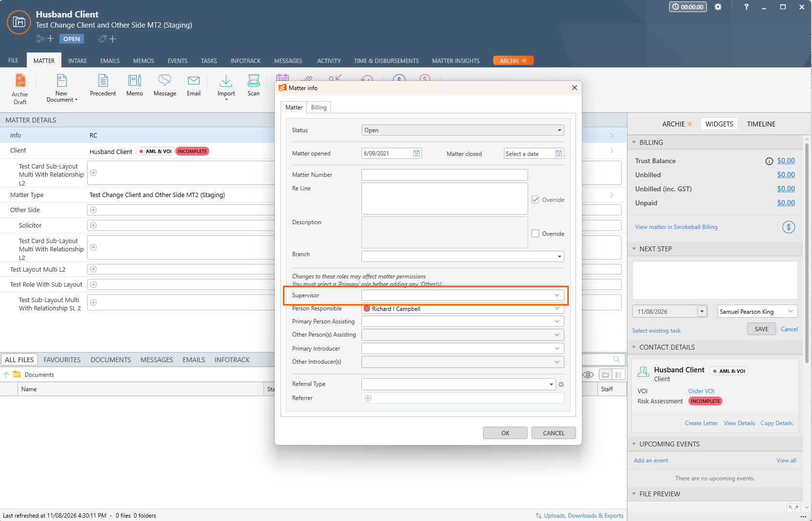Screen dimensions: 812x521
Task: Click into Matter Number field
Action: pyautogui.click(x=445, y=175)
